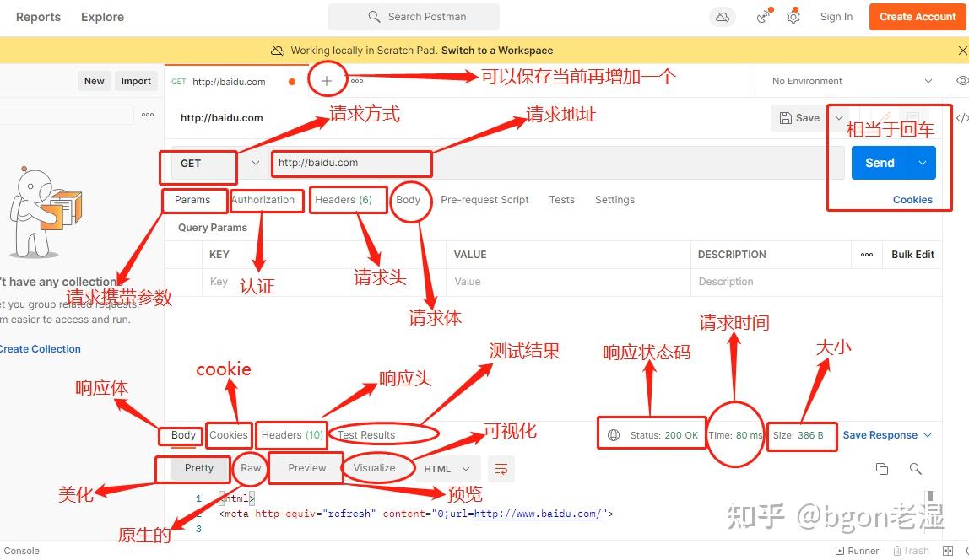Open the code snippet panel icon
This screenshot has height=560, width=969.
click(x=962, y=118)
